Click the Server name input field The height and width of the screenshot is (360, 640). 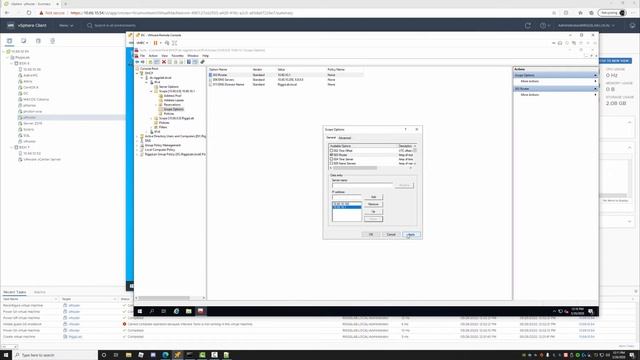click(x=362, y=185)
